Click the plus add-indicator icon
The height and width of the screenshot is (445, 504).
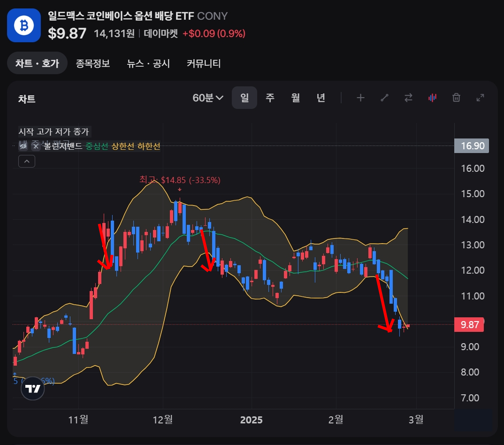click(361, 98)
